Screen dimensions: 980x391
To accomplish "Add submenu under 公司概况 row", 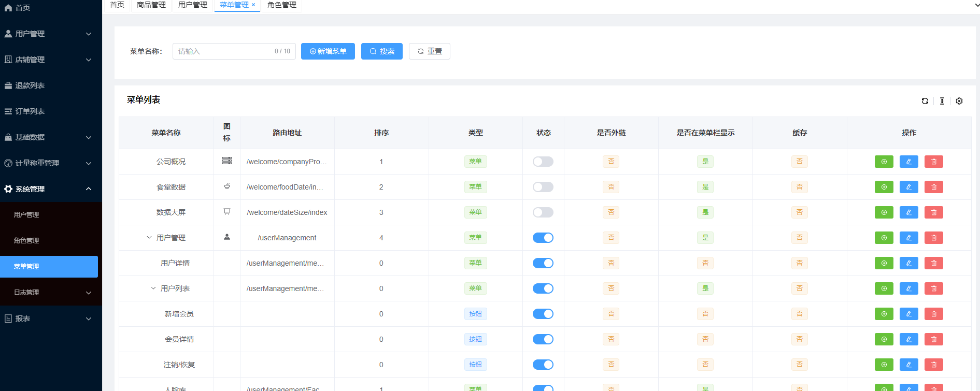I will (884, 162).
